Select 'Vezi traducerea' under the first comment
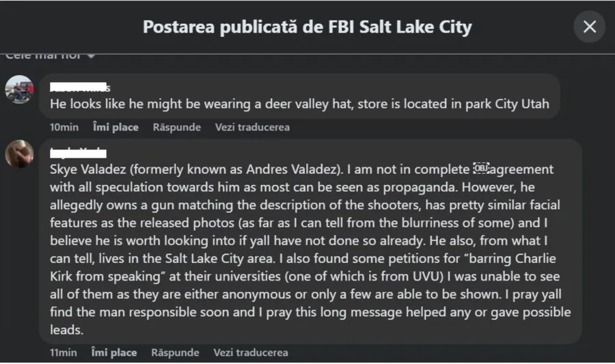Viewport: 615px width, 364px height. pyautogui.click(x=252, y=127)
